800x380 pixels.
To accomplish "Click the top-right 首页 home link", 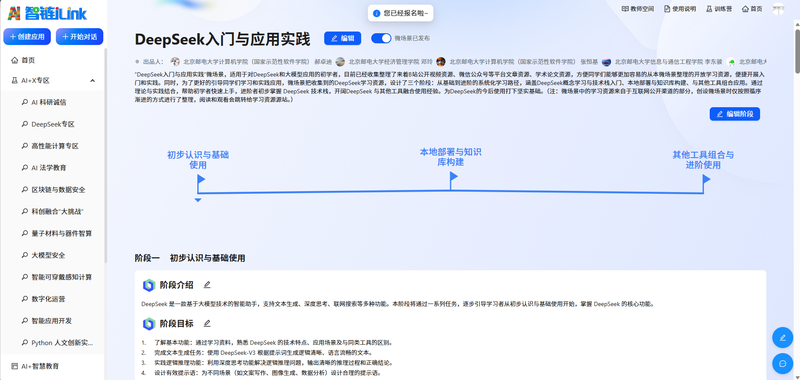I will point(753,9).
